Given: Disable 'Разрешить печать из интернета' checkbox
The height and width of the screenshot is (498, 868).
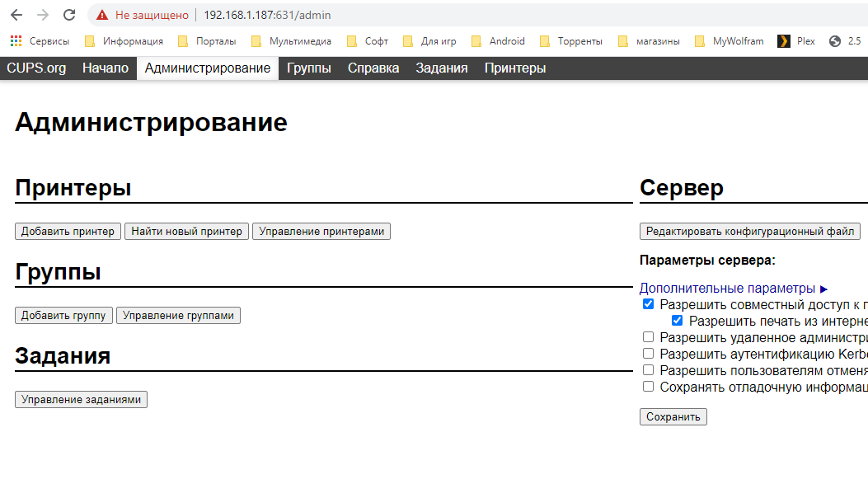Looking at the screenshot, I should pyautogui.click(x=677, y=321).
